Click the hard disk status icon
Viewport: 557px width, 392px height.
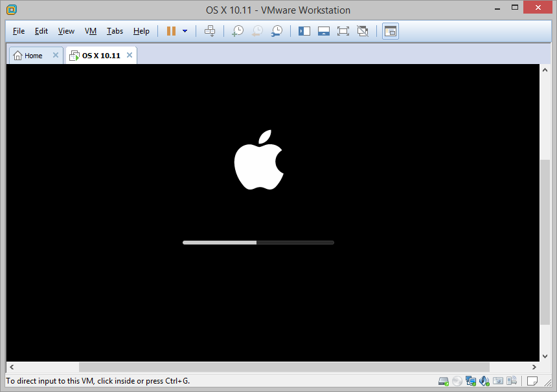(443, 382)
